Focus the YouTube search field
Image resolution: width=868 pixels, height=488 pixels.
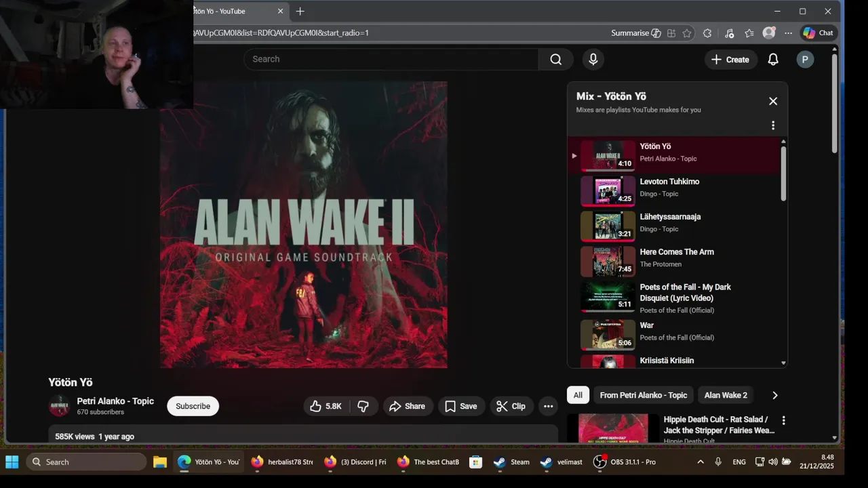click(391, 60)
